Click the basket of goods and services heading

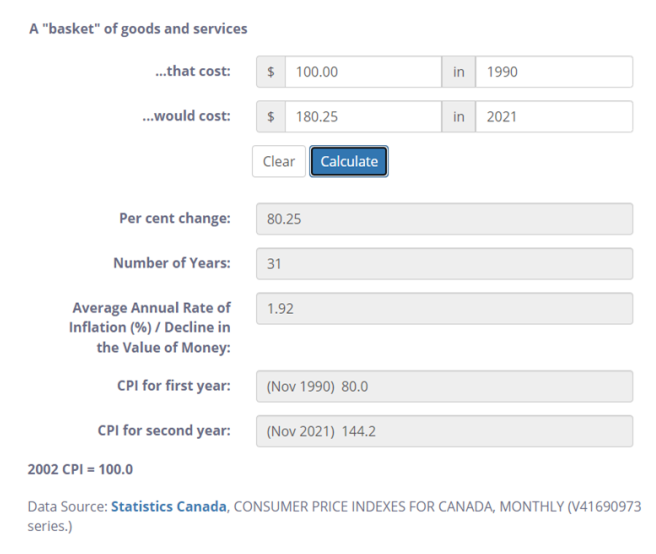click(x=137, y=28)
